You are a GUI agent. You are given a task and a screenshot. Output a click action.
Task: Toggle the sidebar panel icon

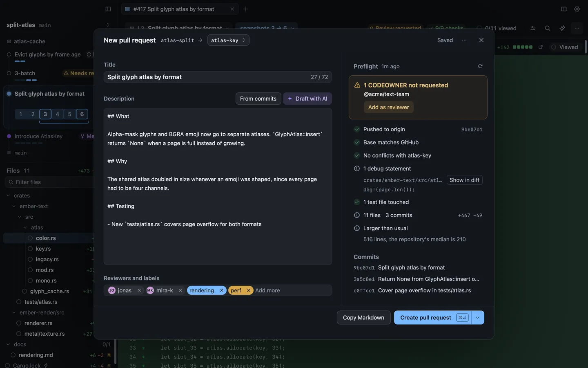pyautogui.click(x=108, y=9)
